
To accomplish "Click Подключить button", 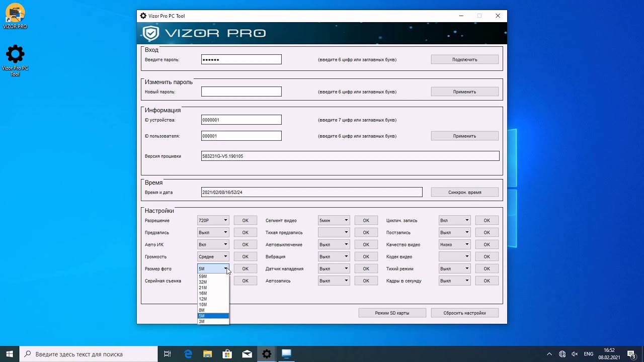I will tap(464, 59).
